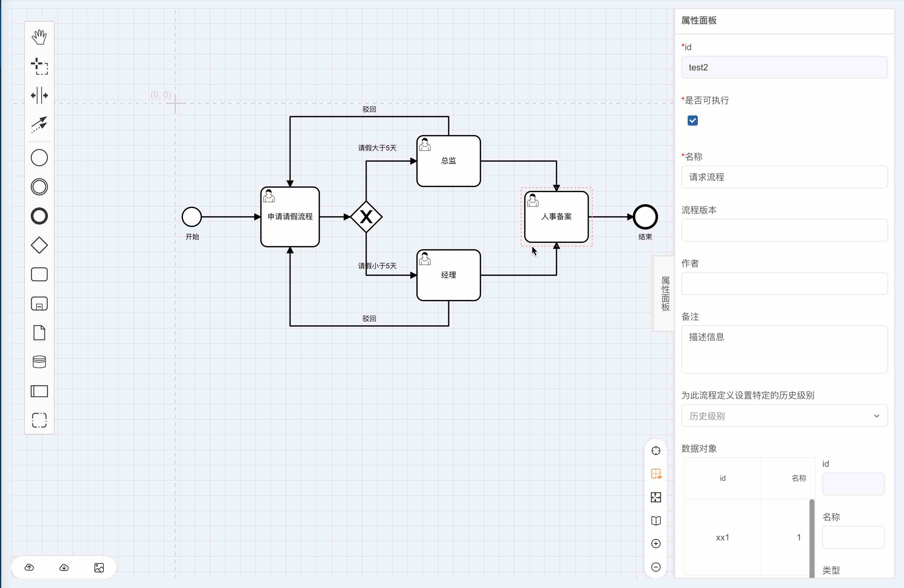Image resolution: width=904 pixels, height=588 pixels.
Task: Click the export as image icon
Action: pos(99,567)
